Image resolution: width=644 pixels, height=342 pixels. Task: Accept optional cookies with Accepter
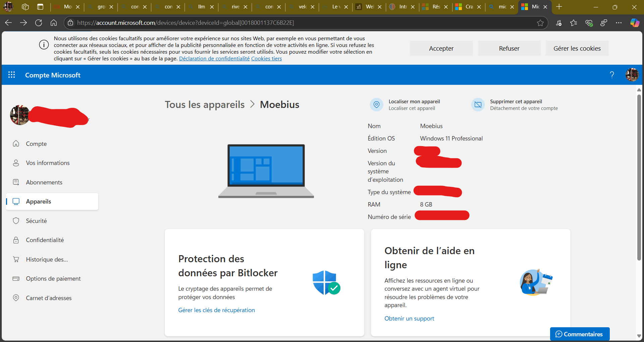click(441, 48)
